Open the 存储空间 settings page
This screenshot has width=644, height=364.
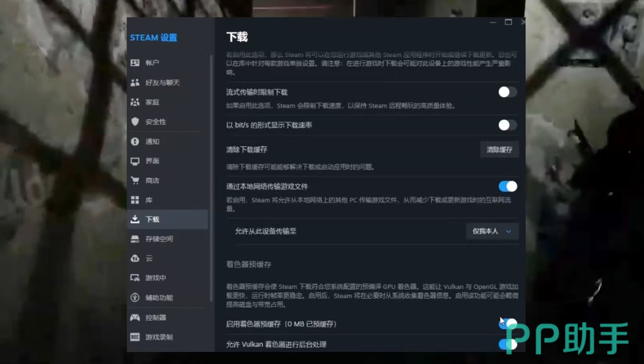click(x=159, y=239)
